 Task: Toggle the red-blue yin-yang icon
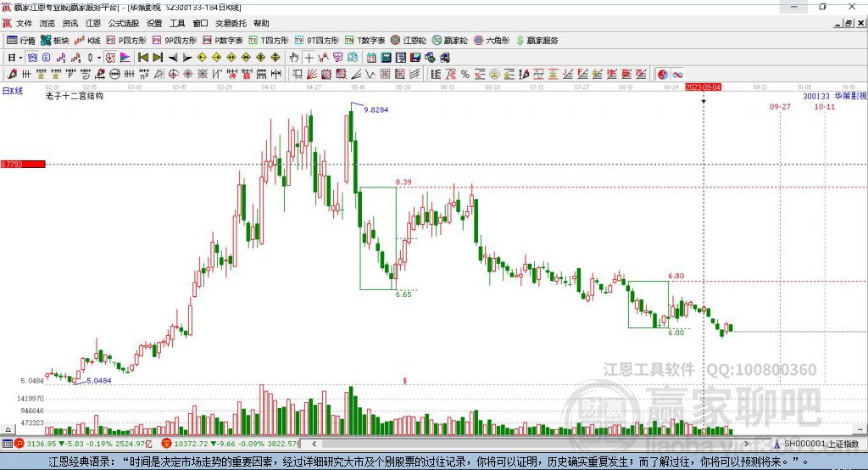663,75
